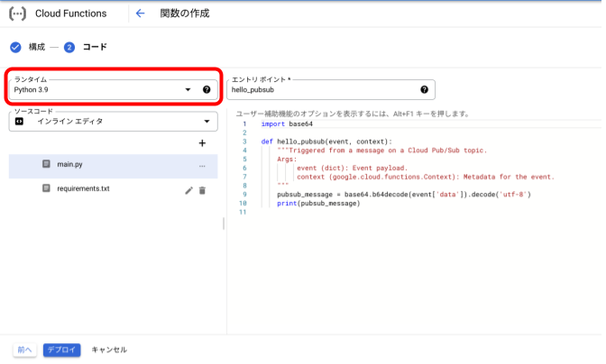This screenshot has height=364, width=606.
Task: Click the デプロイ button
Action: point(62,350)
